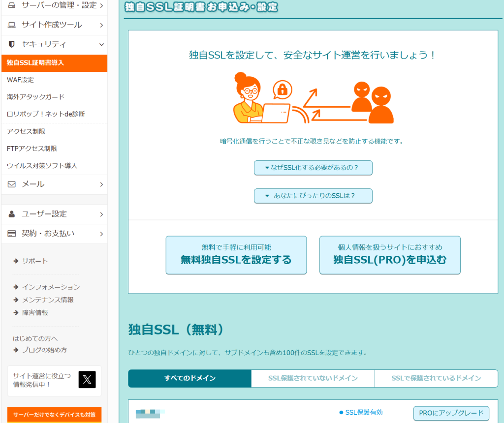
Task: Expand the メール menu chevron
Action: tap(101, 184)
